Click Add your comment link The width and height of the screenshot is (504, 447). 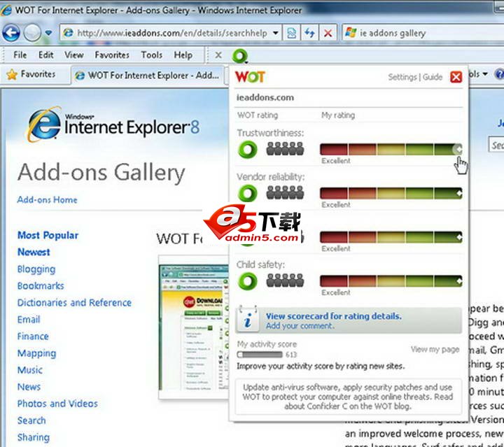pos(300,326)
